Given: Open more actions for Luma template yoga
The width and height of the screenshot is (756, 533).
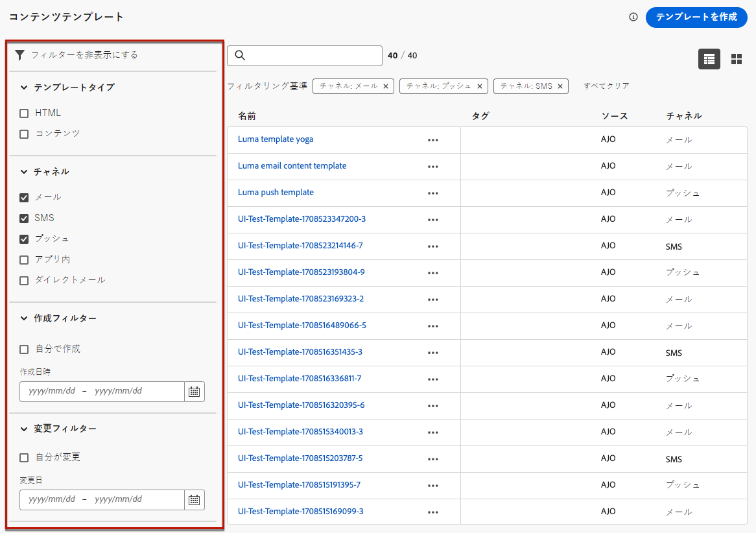Looking at the screenshot, I should [x=433, y=140].
